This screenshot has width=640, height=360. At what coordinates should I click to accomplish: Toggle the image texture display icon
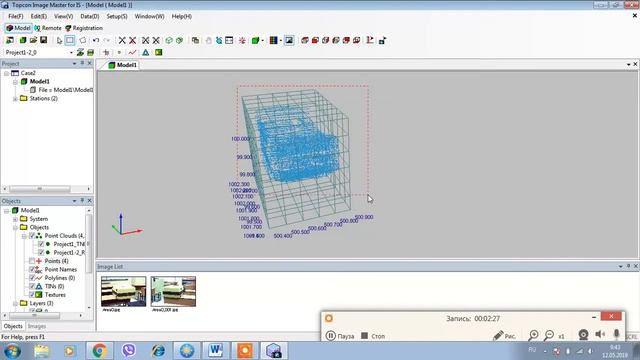coord(289,40)
